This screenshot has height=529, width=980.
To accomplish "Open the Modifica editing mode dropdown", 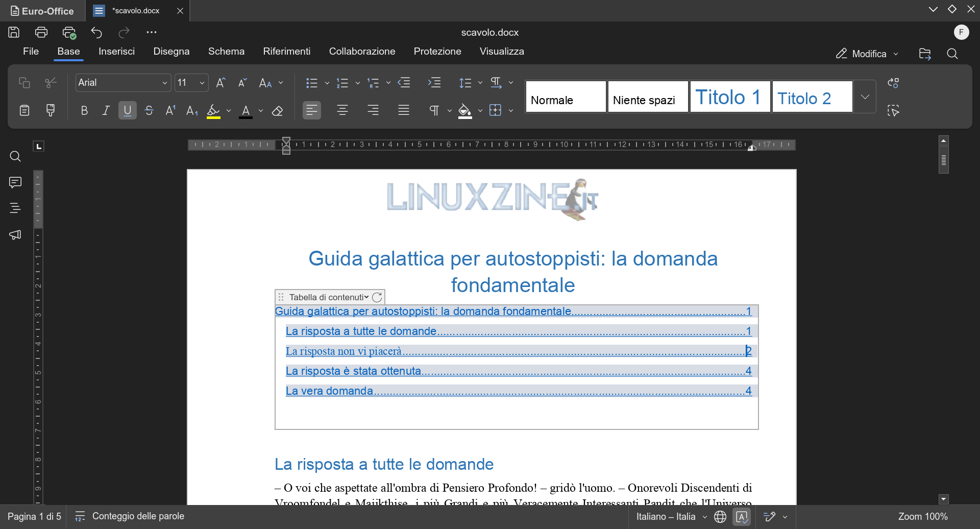I will 867,54.
